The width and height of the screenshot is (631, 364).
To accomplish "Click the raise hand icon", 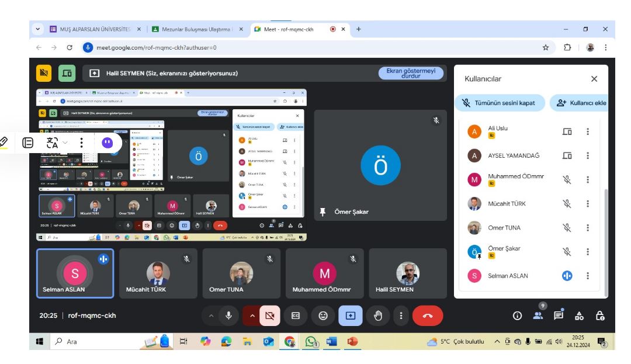I will coord(378,316).
